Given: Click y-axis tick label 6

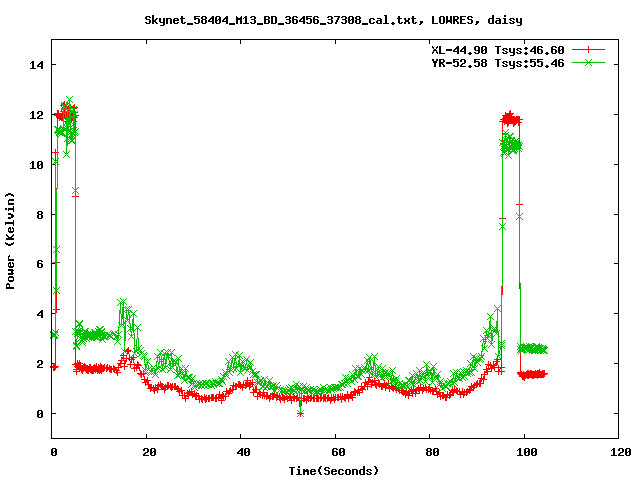Looking at the screenshot, I should tap(40, 264).
